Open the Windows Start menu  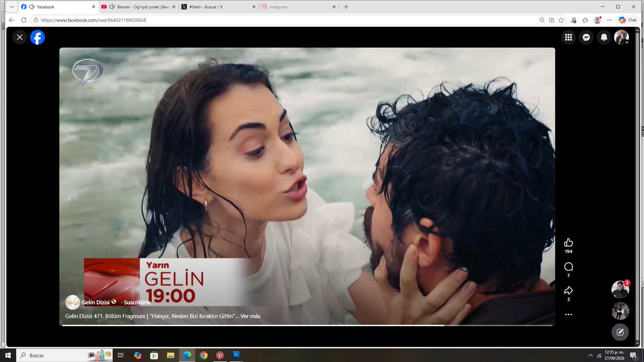click(8, 355)
